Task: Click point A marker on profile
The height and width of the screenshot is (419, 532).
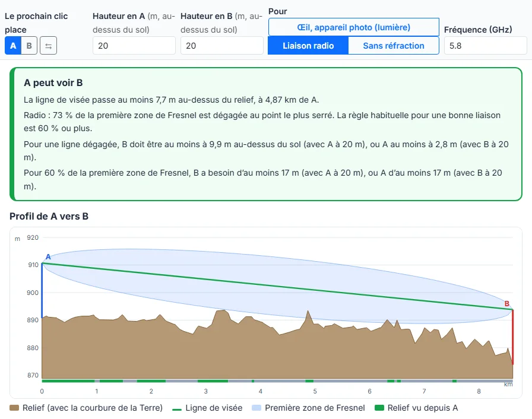Action: coord(48,257)
